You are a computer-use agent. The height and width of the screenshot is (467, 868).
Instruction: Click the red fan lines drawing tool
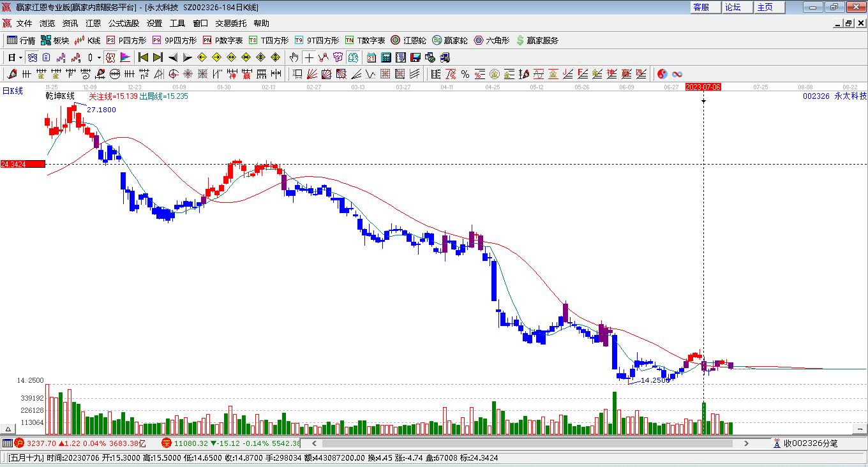pyautogui.click(x=312, y=74)
